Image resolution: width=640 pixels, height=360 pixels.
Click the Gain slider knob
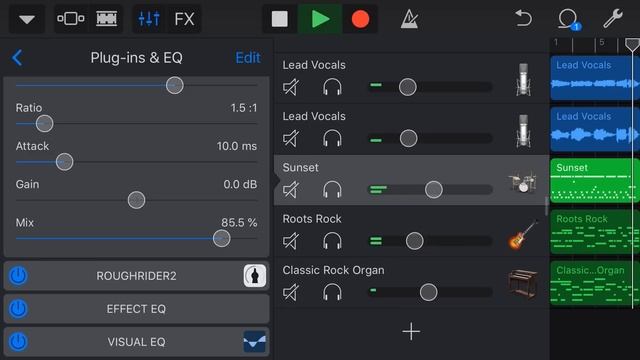tap(136, 200)
